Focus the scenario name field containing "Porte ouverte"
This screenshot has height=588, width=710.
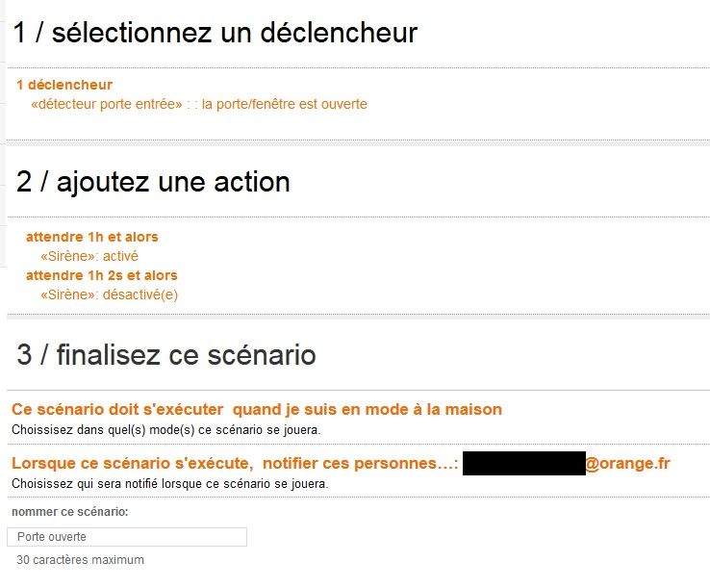127,537
